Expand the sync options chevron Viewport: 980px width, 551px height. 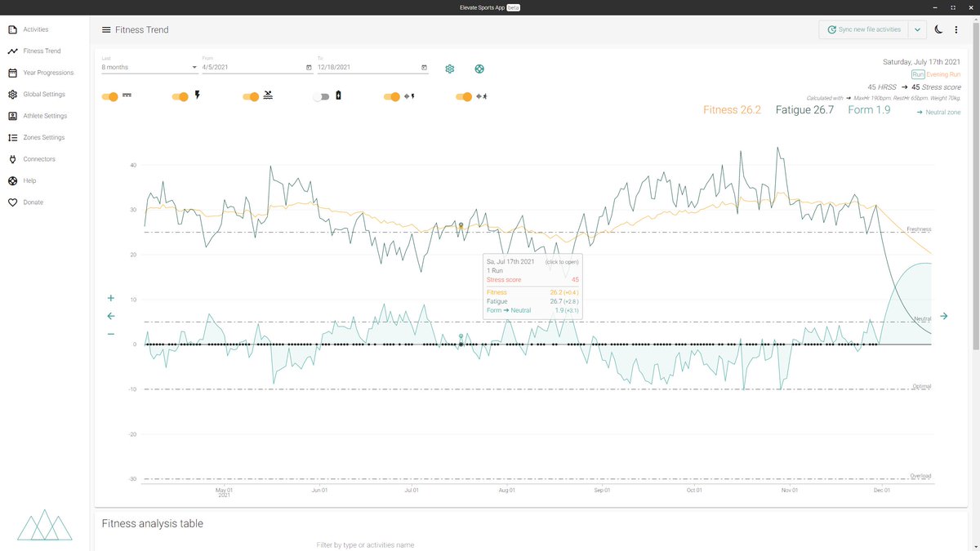pyautogui.click(x=917, y=29)
